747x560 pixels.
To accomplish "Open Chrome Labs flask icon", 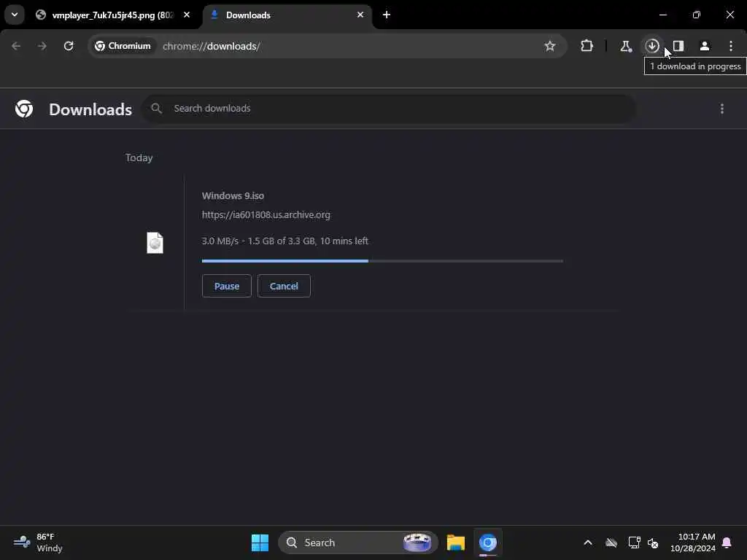I will [x=625, y=46].
